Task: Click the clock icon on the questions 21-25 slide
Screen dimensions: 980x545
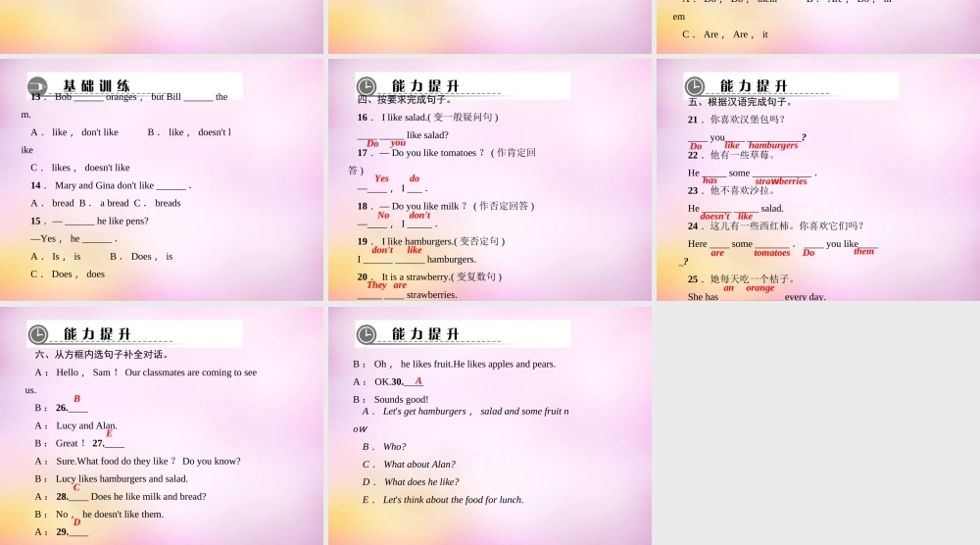Action: click(x=695, y=86)
